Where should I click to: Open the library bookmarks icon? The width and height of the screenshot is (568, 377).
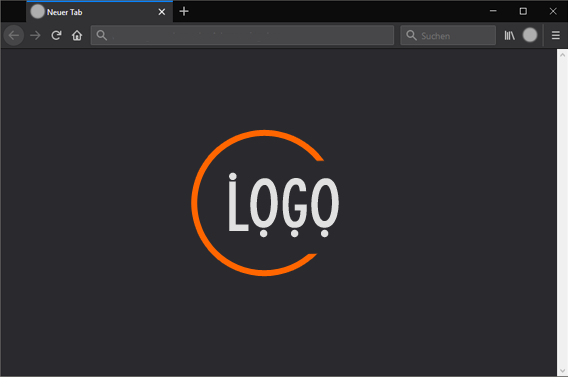pyautogui.click(x=509, y=35)
